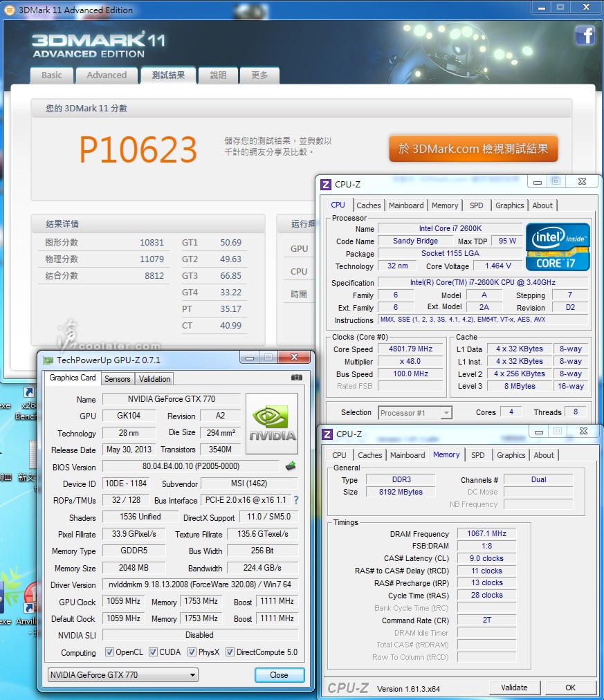
Task: Open the Processor #1 selection dropdown
Action: coord(415,412)
